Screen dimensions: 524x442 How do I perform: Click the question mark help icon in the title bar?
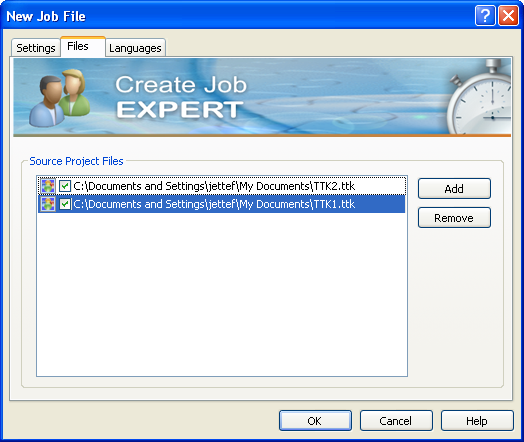485,15
